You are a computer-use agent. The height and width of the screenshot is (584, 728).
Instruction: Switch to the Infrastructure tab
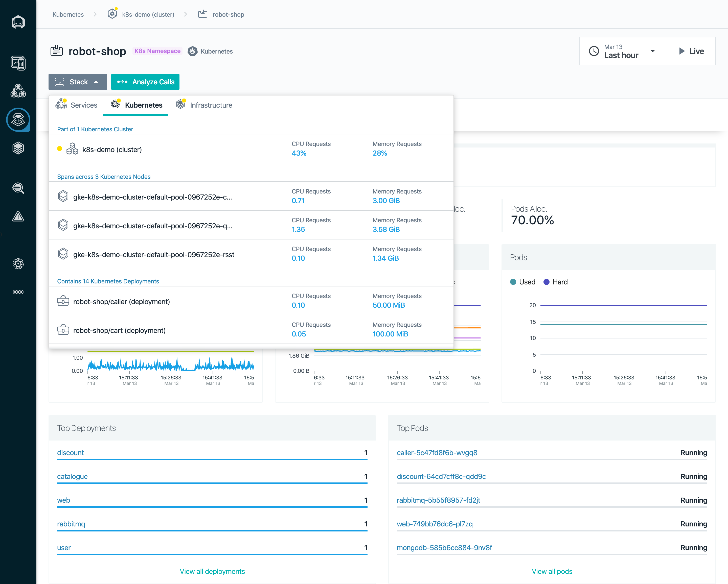(204, 105)
